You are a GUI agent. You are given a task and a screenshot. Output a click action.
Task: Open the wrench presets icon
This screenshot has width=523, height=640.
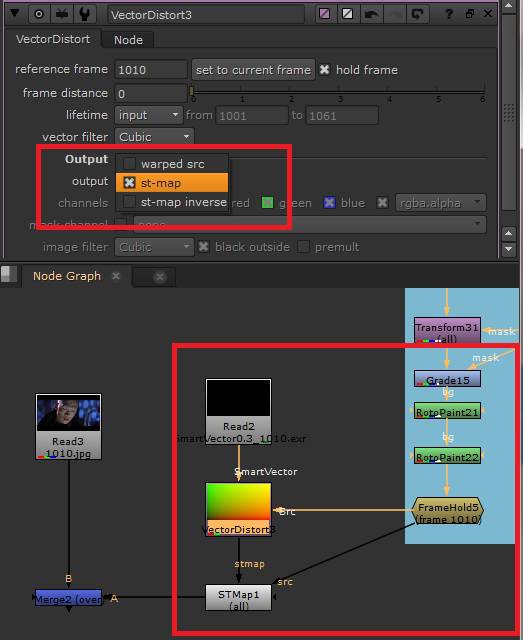[x=85, y=14]
